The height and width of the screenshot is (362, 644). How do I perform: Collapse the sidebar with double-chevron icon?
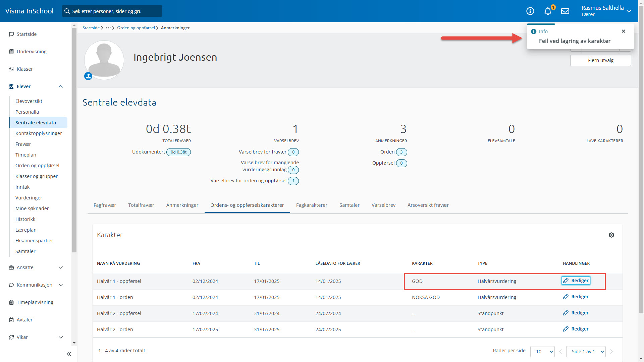69,354
